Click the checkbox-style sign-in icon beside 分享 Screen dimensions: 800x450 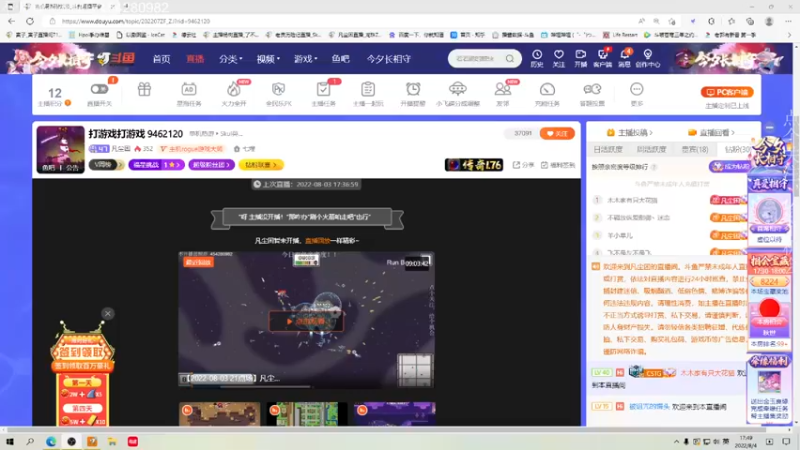[x=544, y=165]
